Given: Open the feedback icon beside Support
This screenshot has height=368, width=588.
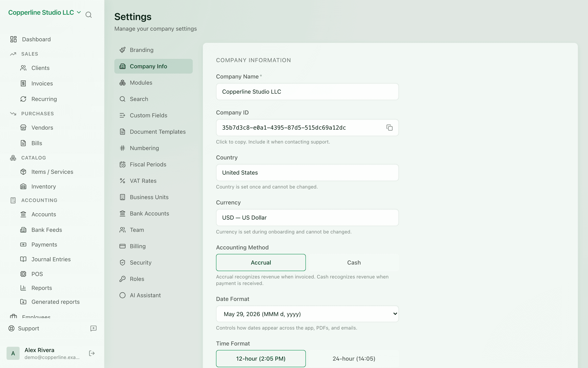Looking at the screenshot, I should click(94, 328).
